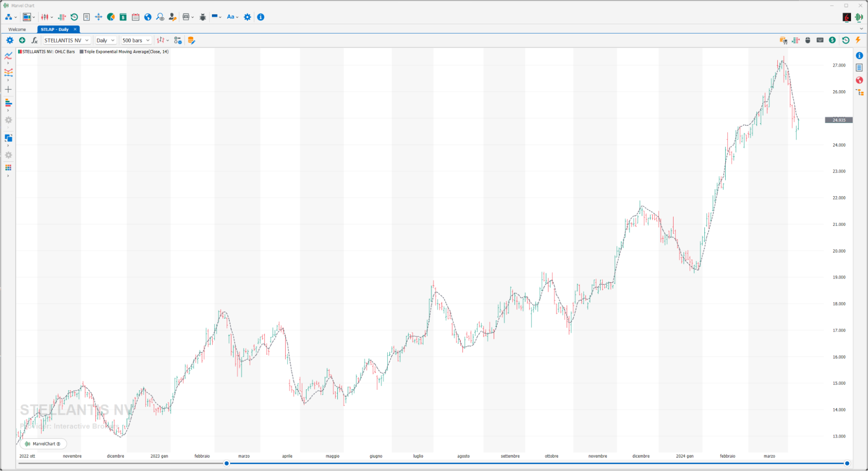This screenshot has height=471, width=868.
Task: Click the indicator settings list-gear icon
Action: click(178, 40)
